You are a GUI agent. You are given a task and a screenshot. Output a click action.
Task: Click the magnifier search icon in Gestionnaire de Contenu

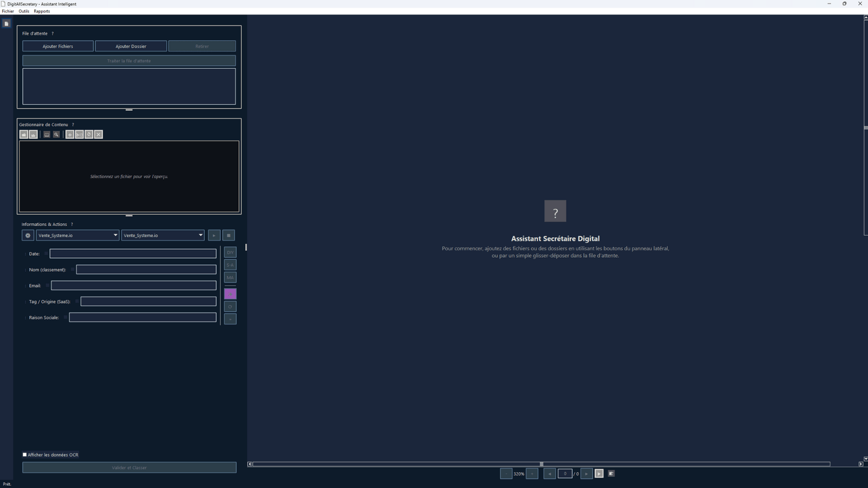click(56, 135)
